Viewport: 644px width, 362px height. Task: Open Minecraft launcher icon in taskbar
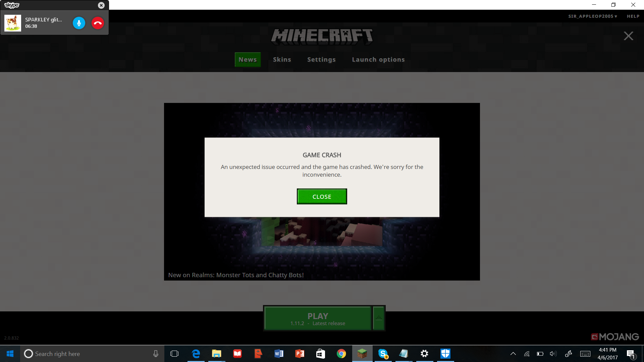[x=362, y=354]
